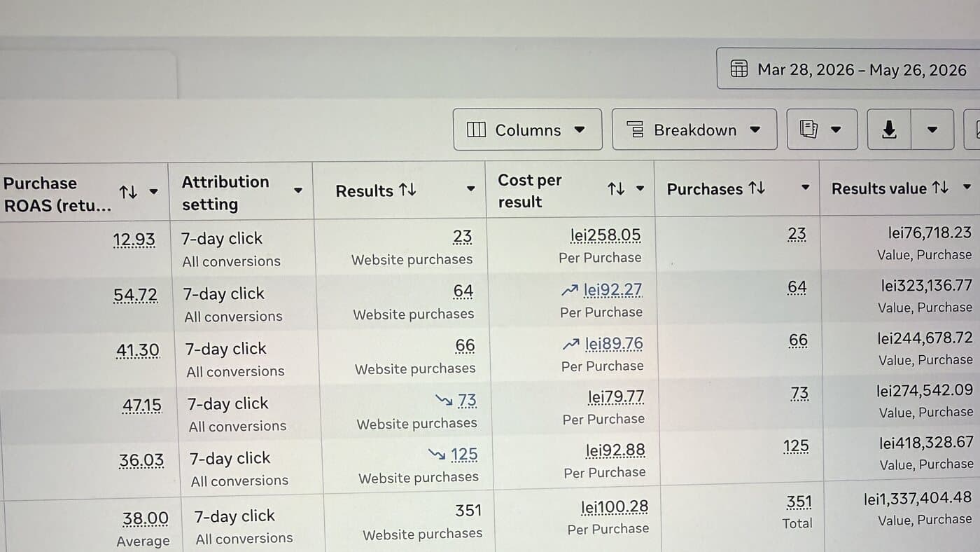Click cost per result lei258.05
The height and width of the screenshot is (552, 980).
[605, 235]
